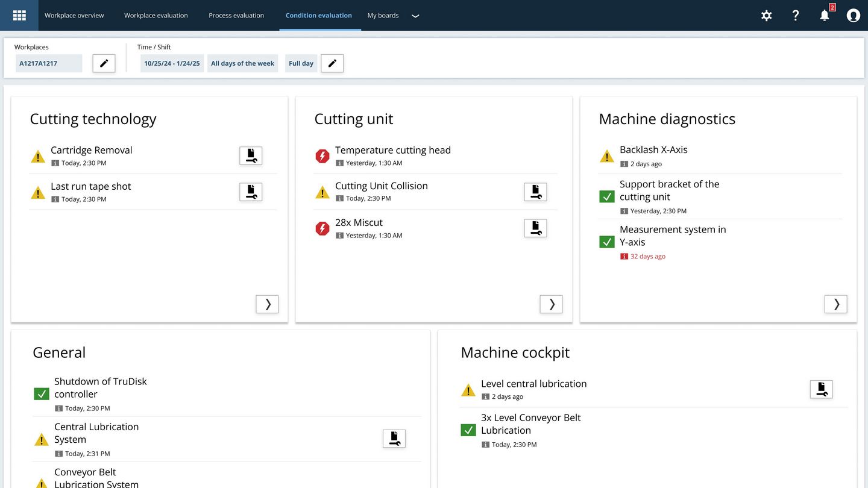The width and height of the screenshot is (868, 488).
Task: Open maintenance document for Cutting Unit Collision
Action: (x=535, y=192)
